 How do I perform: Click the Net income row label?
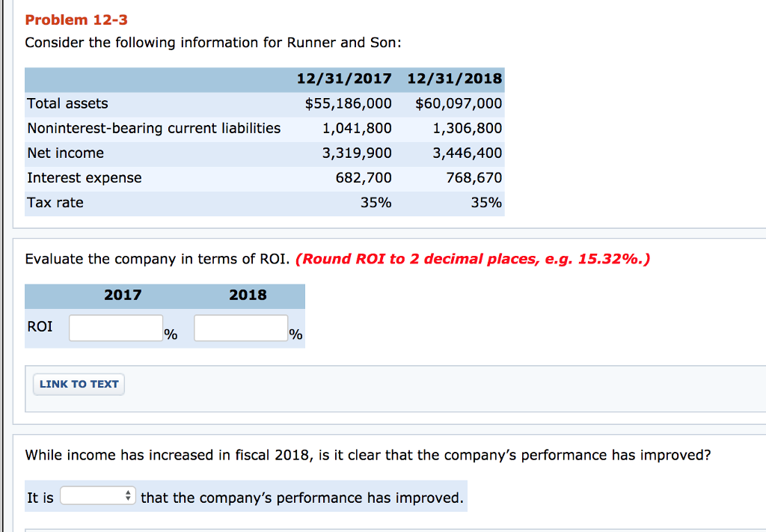pyautogui.click(x=66, y=153)
